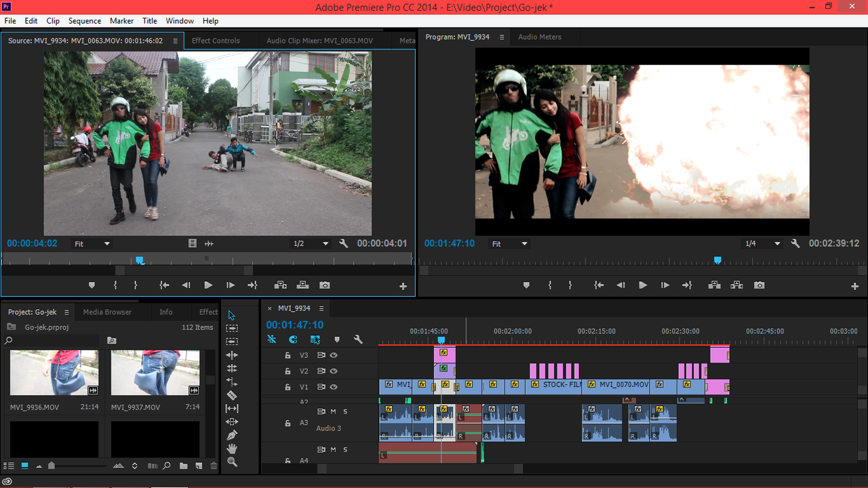
Task: Mute the Audio 3 track
Action: 333,411
